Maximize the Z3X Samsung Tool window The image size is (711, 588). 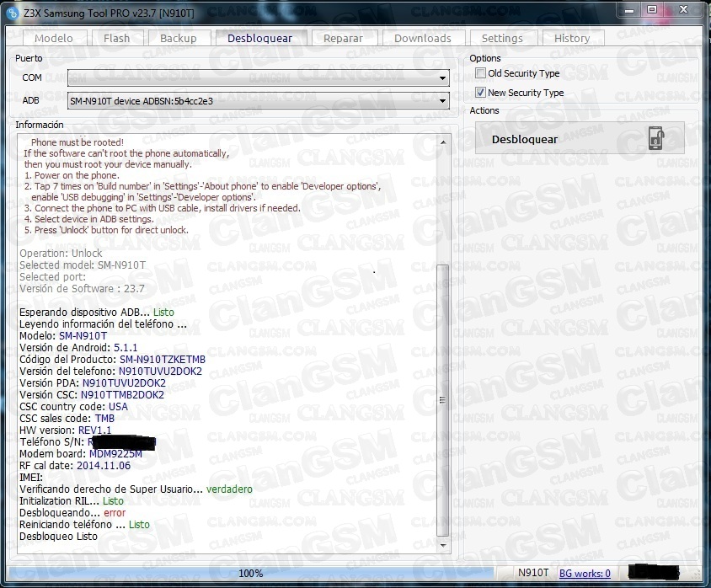tap(652, 10)
